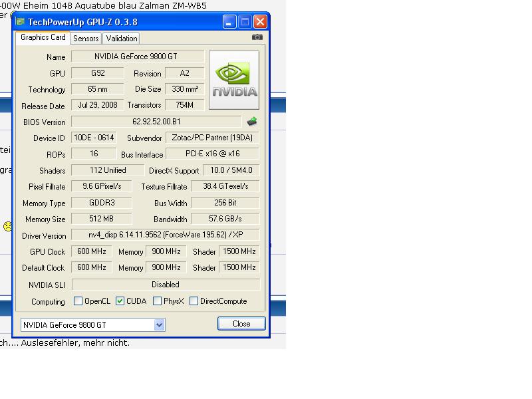Image resolution: width=532 pixels, height=399 pixels.
Task: Open the GPU selection dropdown
Action: pos(159,325)
